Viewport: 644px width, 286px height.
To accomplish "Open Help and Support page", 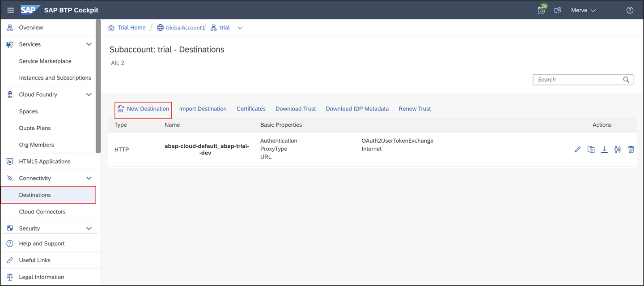I will click(x=42, y=243).
